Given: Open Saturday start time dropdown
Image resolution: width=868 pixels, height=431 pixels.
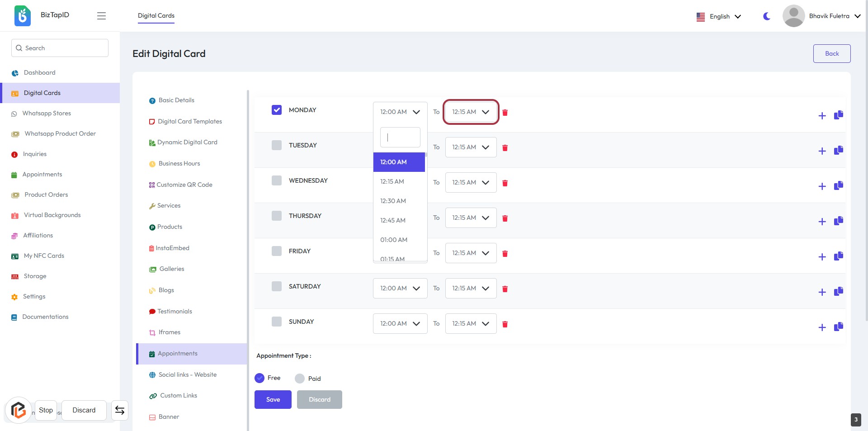Looking at the screenshot, I should coord(400,289).
